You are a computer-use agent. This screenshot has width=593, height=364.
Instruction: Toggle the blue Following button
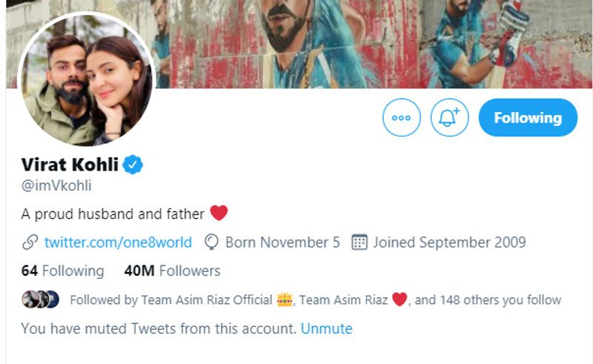coord(528,118)
